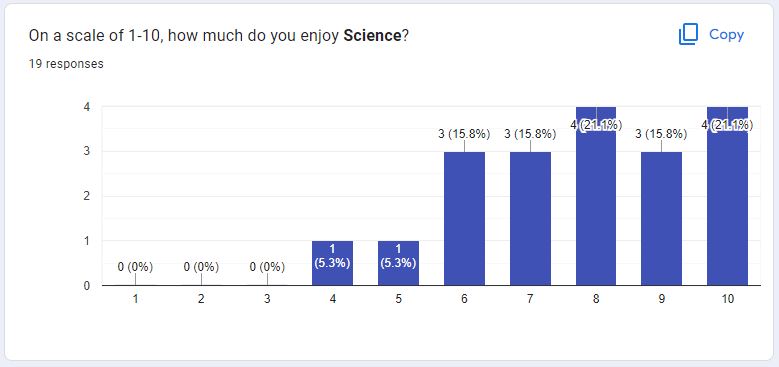Click the bar for rating 9
The height and width of the screenshot is (367, 779).
[661, 219]
